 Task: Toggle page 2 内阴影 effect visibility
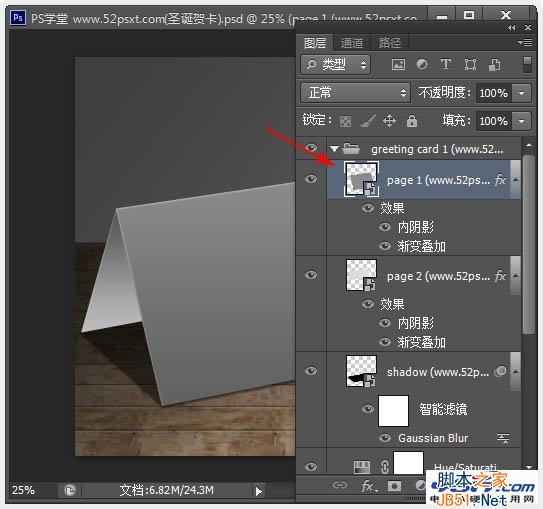point(385,323)
